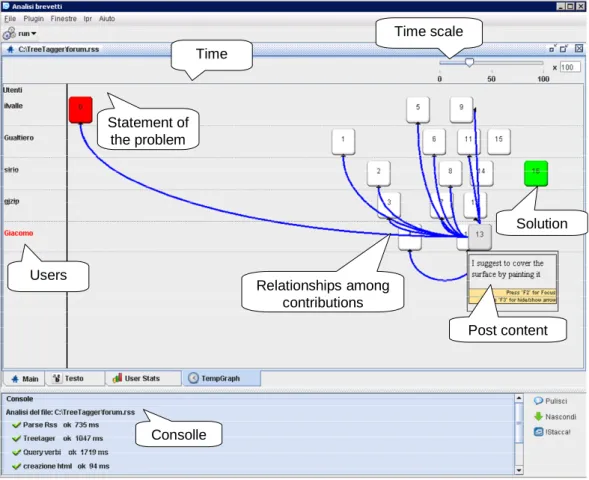Switch to the TempGraph tab

[x=222, y=379]
